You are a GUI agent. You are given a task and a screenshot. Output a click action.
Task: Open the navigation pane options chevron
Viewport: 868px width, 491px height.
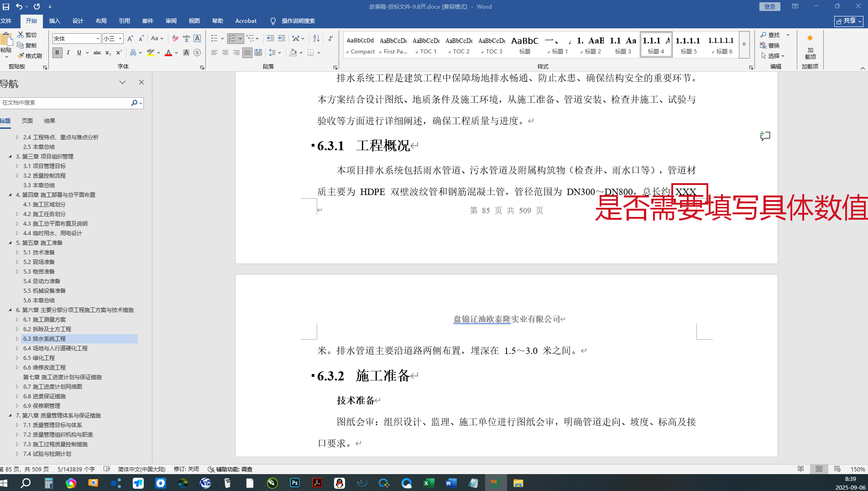pos(122,83)
